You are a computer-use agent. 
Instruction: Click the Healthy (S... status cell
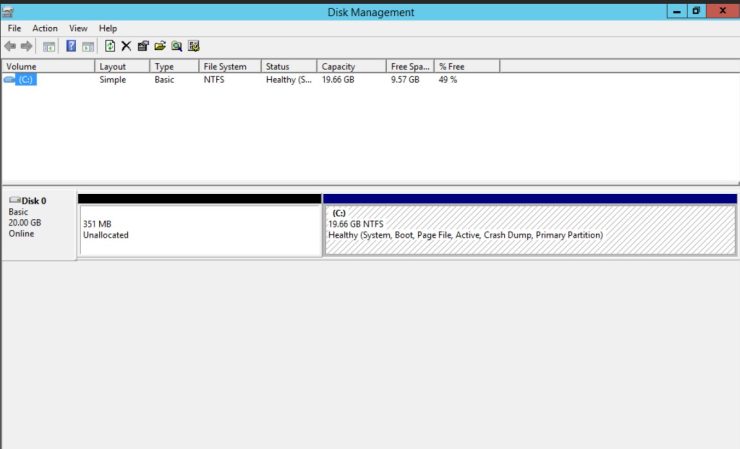pyautogui.click(x=289, y=80)
